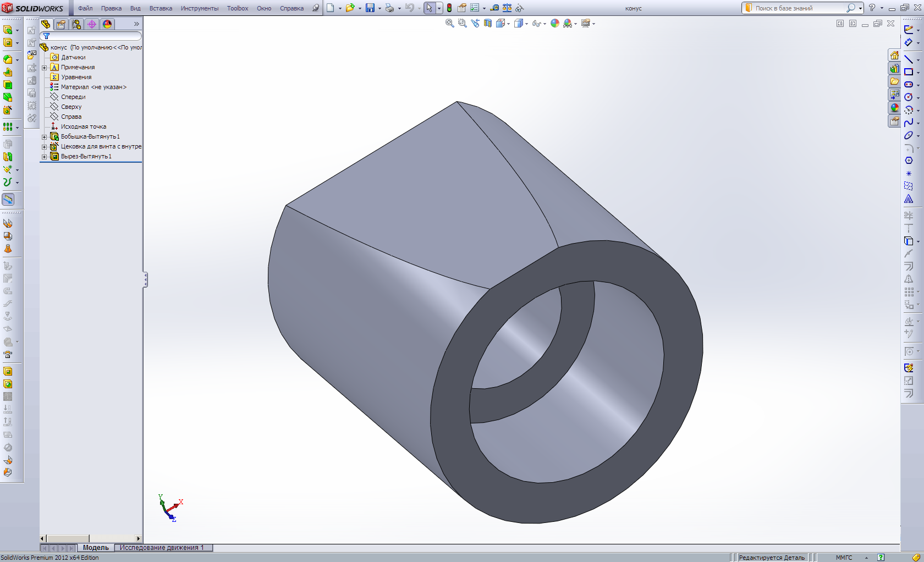Open the PropertyManager tab
The image size is (924, 562).
(61, 24)
